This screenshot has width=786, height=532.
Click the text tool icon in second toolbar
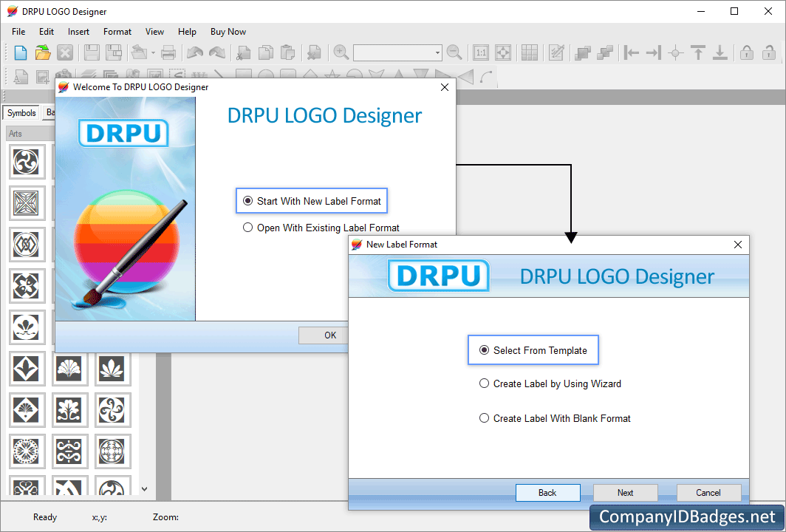tap(21, 78)
